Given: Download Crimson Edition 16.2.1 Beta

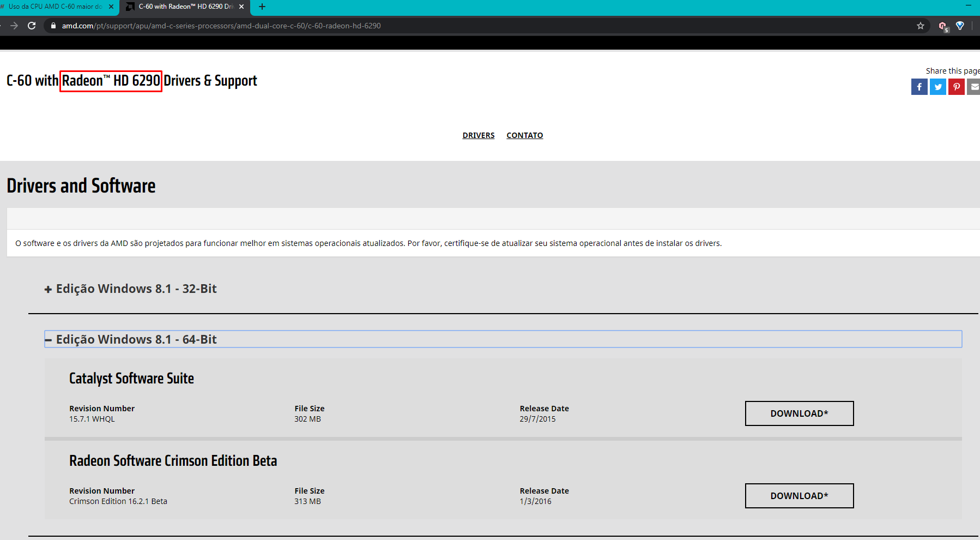Looking at the screenshot, I should click(x=800, y=496).
